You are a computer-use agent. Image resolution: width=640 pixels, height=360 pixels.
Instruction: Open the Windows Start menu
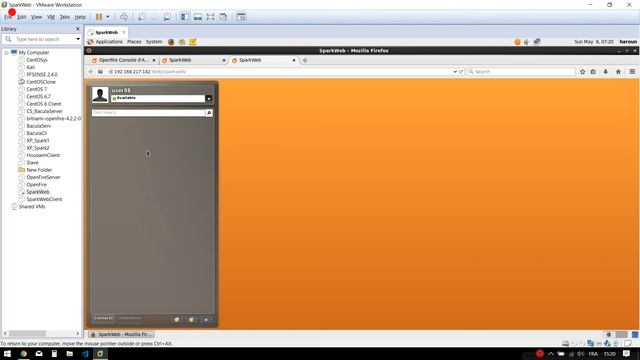7,354
